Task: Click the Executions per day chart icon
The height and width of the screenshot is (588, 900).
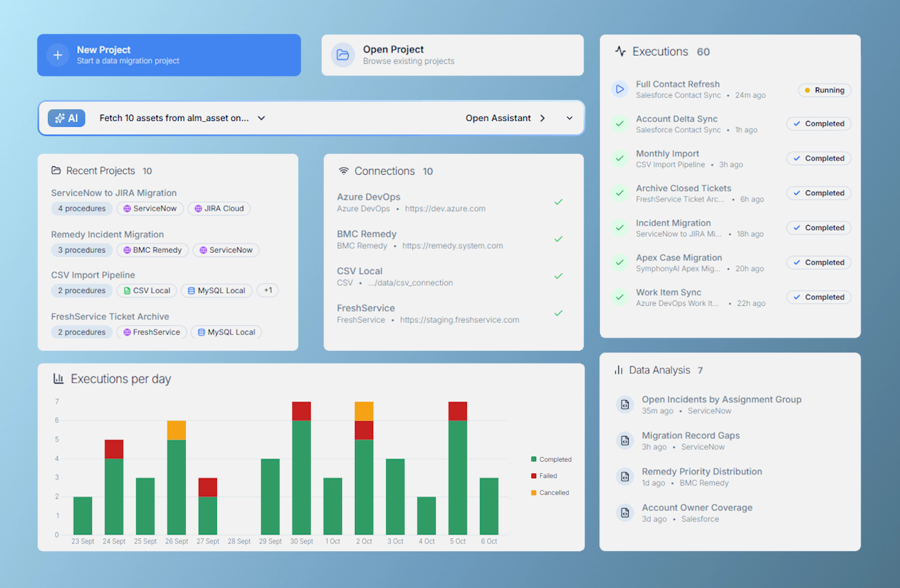Action: pos(58,379)
